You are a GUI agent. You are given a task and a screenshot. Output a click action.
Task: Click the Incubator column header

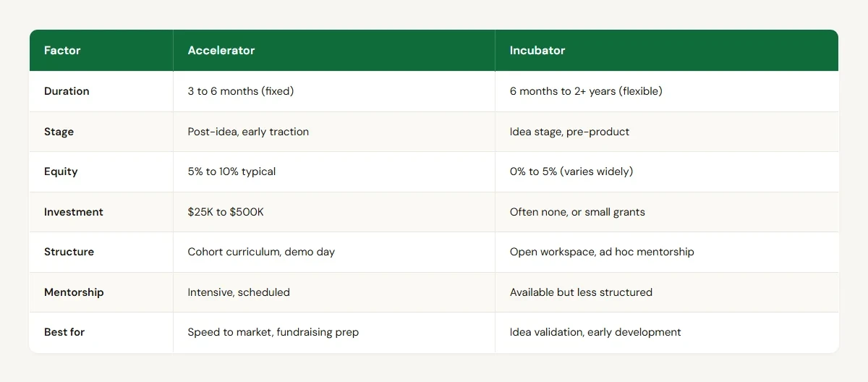[x=667, y=51]
